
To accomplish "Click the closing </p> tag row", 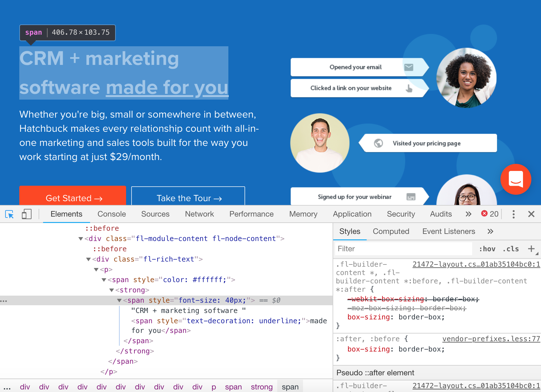I will coord(109,371).
